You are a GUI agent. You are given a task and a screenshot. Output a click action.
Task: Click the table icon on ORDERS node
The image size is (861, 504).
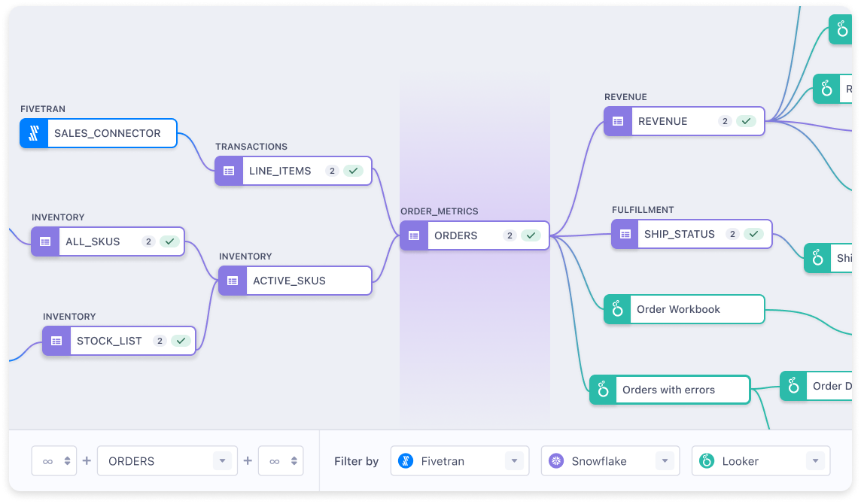tap(413, 235)
